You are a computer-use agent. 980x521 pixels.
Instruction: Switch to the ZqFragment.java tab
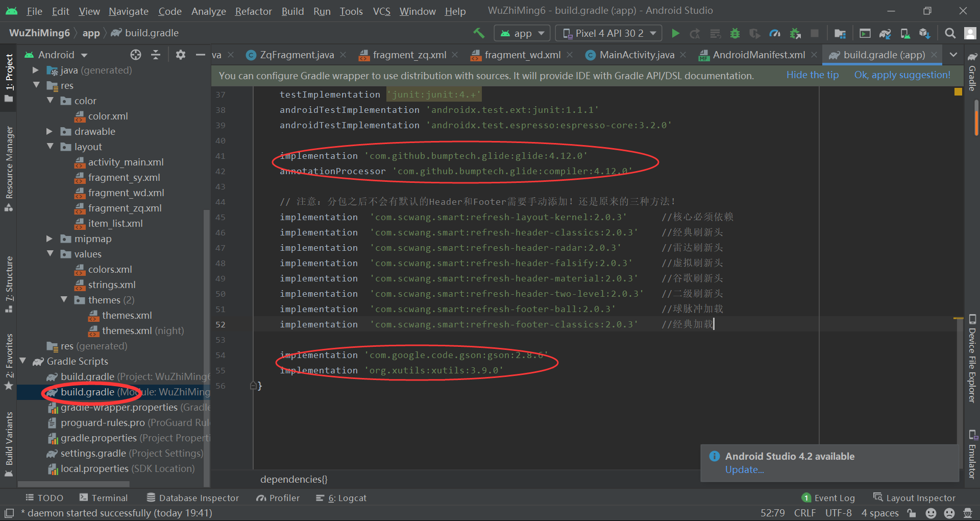[x=296, y=55]
